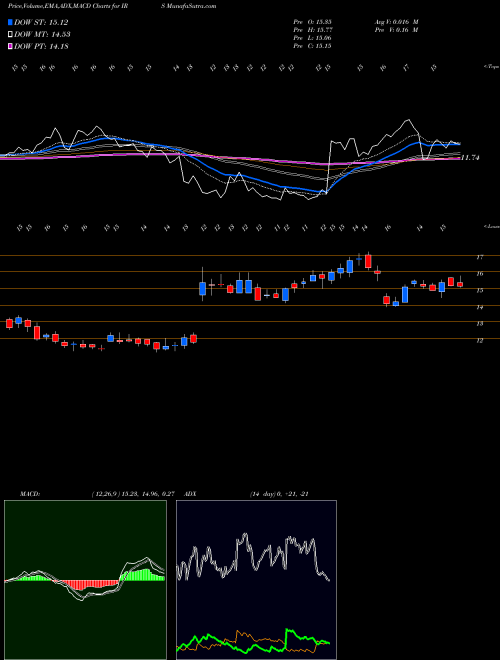The width and height of the screenshot is (500, 660).
Task: Click the 11.74 price label on EMA chart
Action: coord(471,158)
